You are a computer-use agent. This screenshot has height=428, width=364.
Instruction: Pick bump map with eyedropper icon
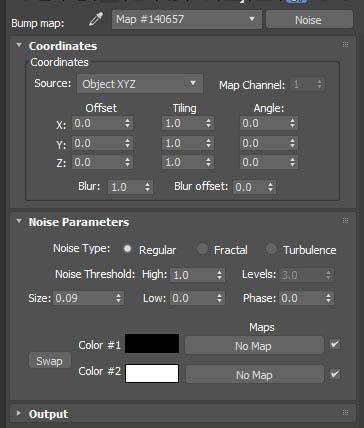(96, 19)
